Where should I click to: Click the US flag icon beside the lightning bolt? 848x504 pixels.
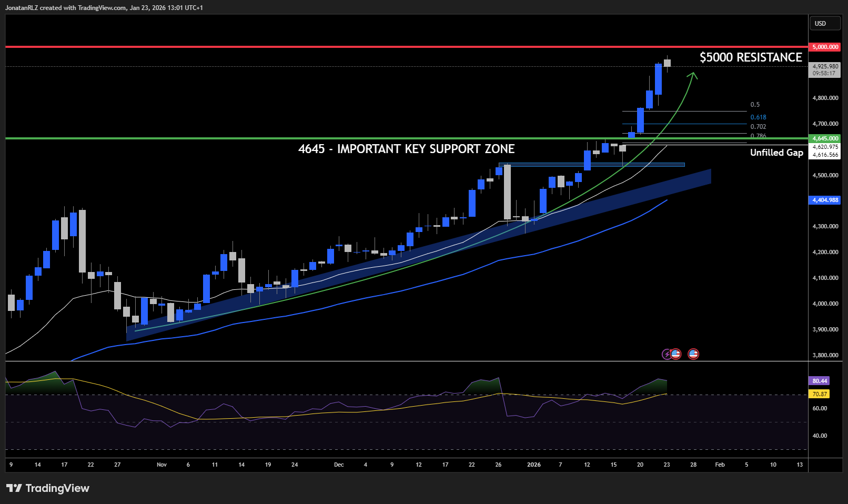click(675, 354)
